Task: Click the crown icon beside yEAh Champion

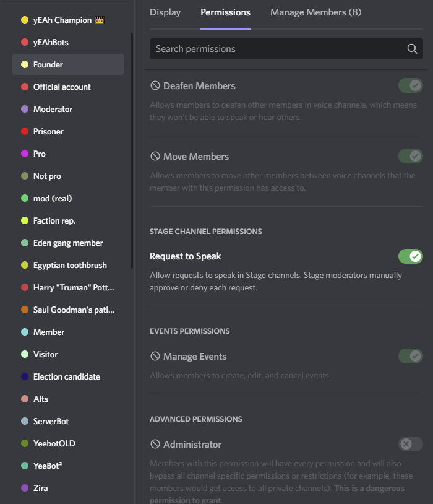Action: 100,20
